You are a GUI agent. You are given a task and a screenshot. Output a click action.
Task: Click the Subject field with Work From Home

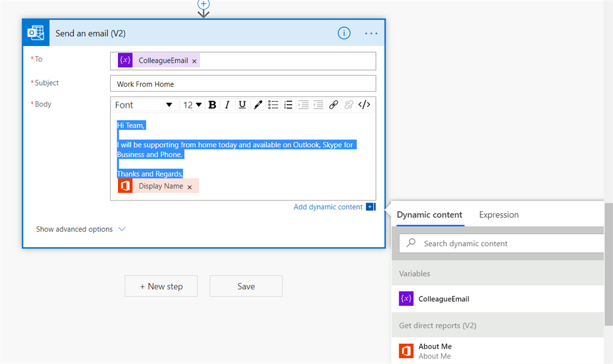point(243,84)
